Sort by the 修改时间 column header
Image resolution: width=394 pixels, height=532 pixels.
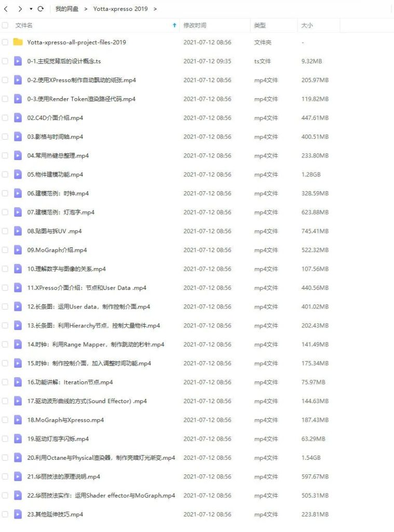[x=195, y=25]
